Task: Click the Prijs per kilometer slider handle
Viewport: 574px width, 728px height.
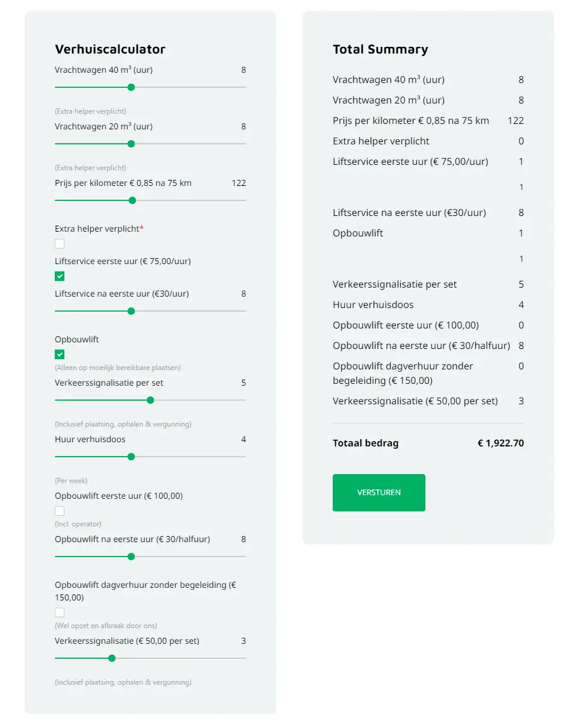Action: click(132, 200)
